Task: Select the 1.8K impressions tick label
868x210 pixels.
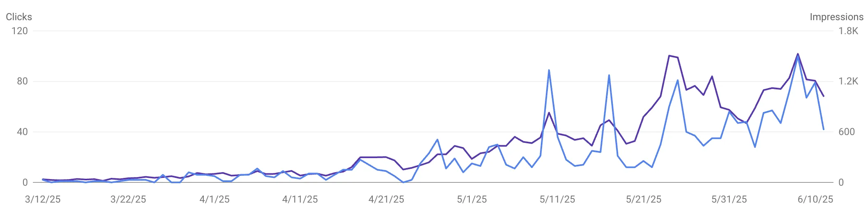Action: (x=848, y=31)
